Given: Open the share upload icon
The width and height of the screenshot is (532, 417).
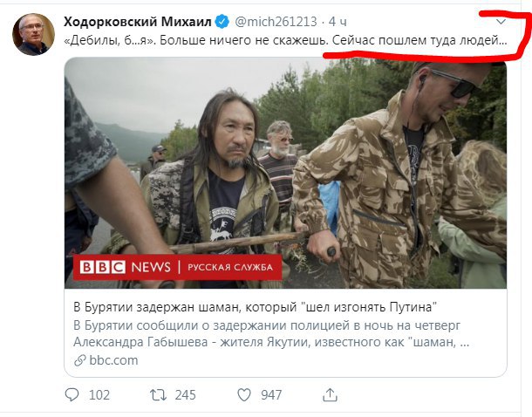Looking at the screenshot, I should (330, 394).
